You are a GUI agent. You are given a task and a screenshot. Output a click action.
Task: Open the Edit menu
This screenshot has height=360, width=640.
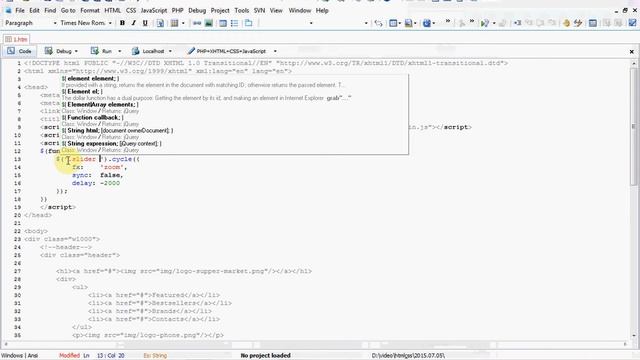pos(34,10)
